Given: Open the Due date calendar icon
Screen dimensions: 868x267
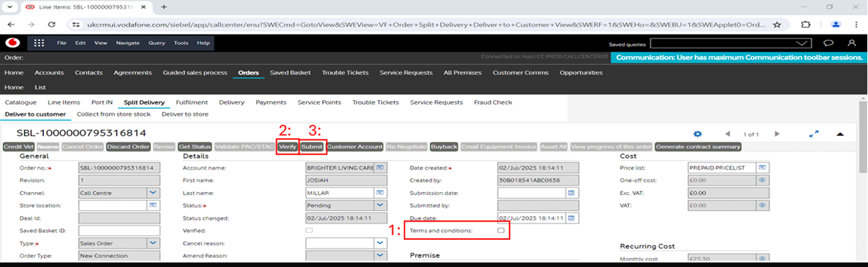Looking at the screenshot, I should tap(571, 218).
